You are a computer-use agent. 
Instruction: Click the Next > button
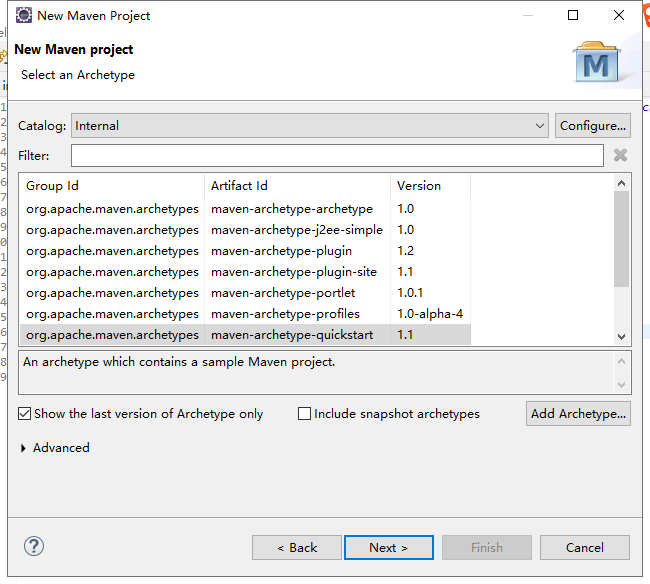[x=389, y=548]
